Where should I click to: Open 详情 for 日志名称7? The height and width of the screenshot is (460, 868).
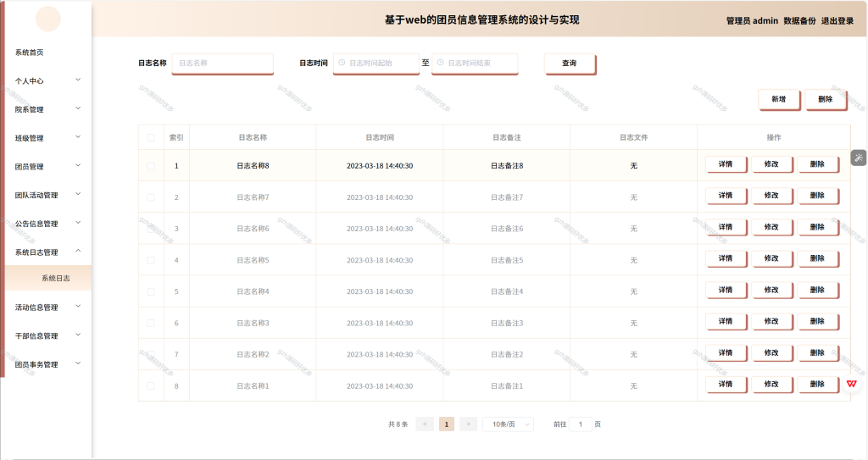726,196
